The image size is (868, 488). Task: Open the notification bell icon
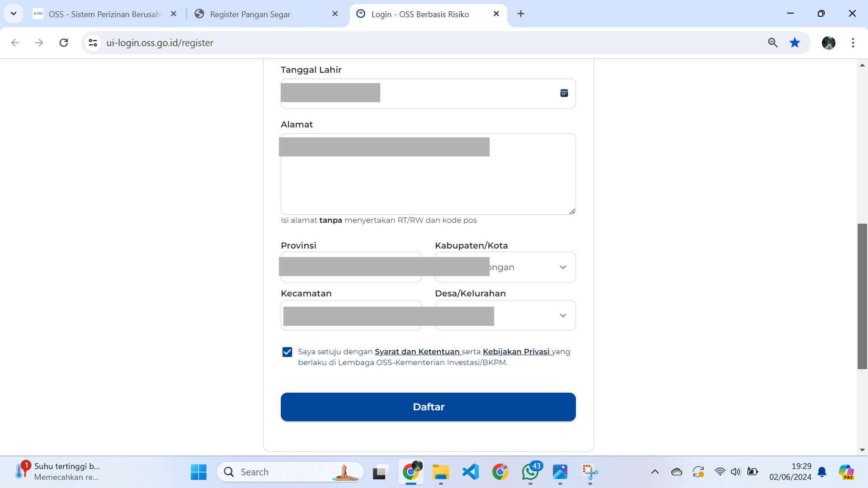[822, 472]
